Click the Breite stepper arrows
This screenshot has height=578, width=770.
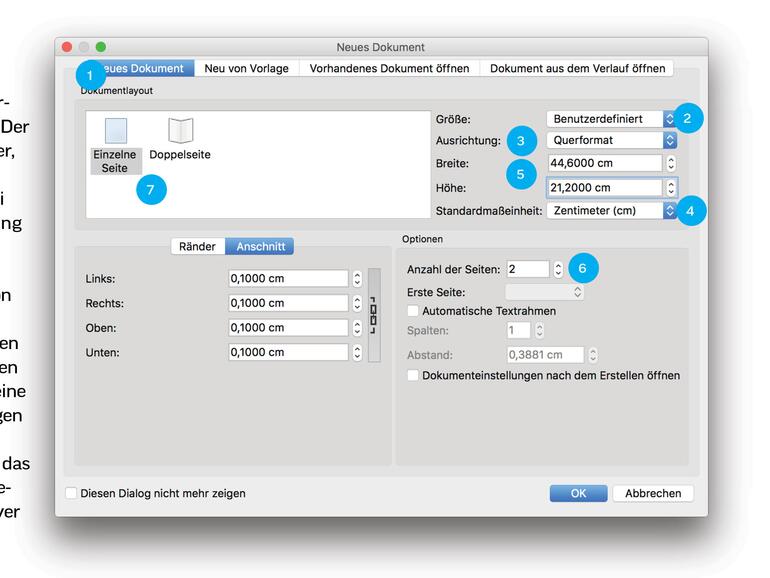pos(671,163)
